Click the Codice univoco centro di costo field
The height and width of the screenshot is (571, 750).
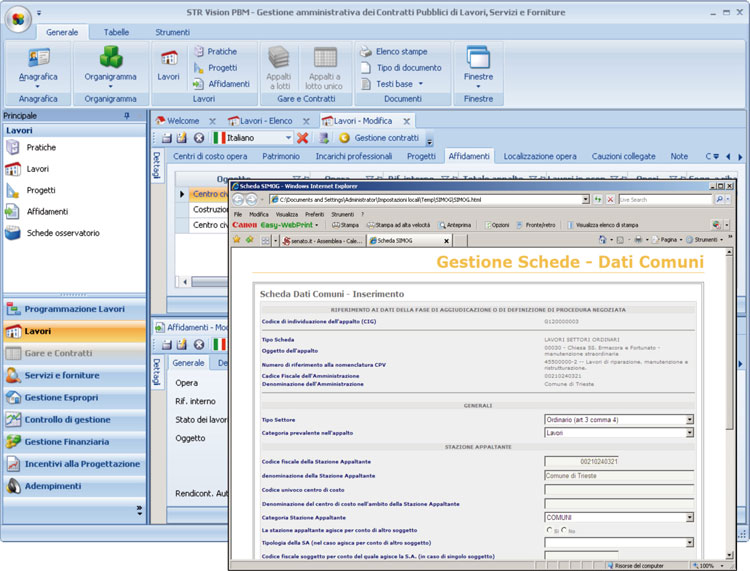618,489
